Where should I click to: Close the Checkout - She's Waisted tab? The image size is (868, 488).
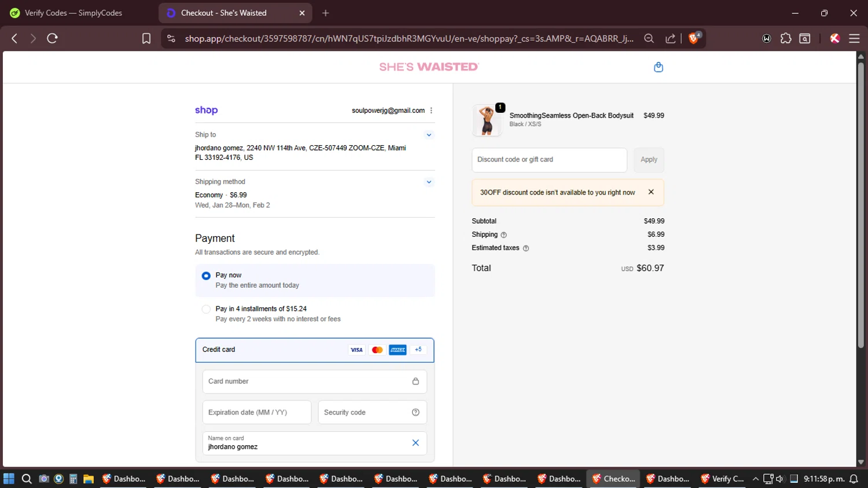point(302,13)
